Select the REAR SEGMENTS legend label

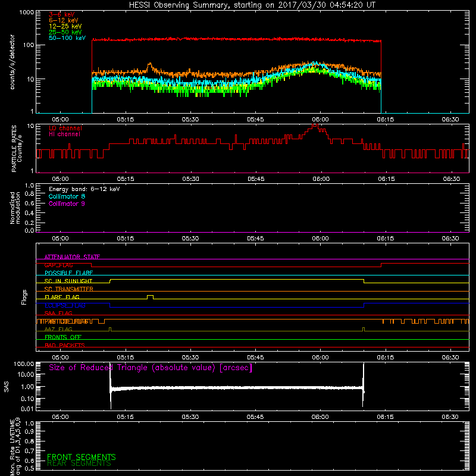click(x=79, y=464)
